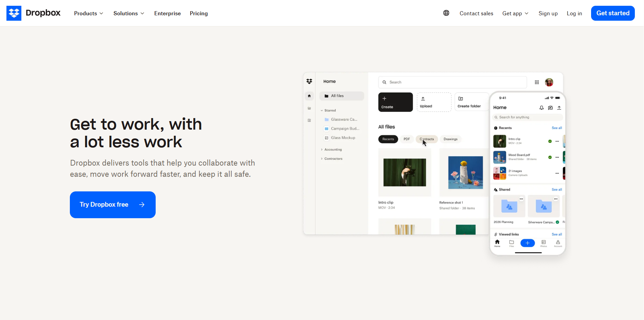Tap the Home tab in phone bottom bar
The width and height of the screenshot is (644, 320).
(x=497, y=243)
